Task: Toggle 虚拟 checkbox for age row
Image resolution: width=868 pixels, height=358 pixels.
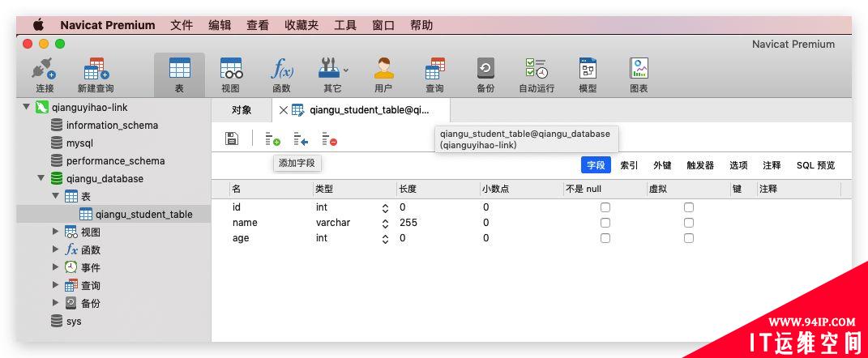Action: click(x=689, y=238)
